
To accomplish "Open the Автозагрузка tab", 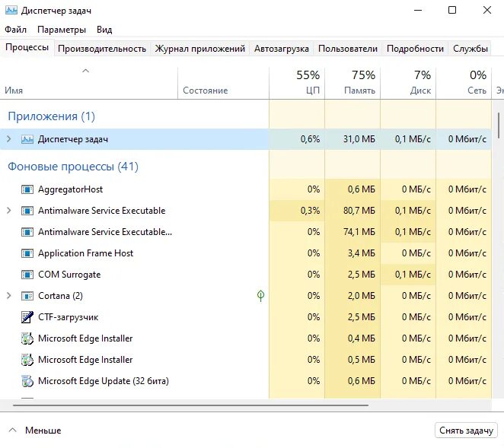I will [x=282, y=49].
